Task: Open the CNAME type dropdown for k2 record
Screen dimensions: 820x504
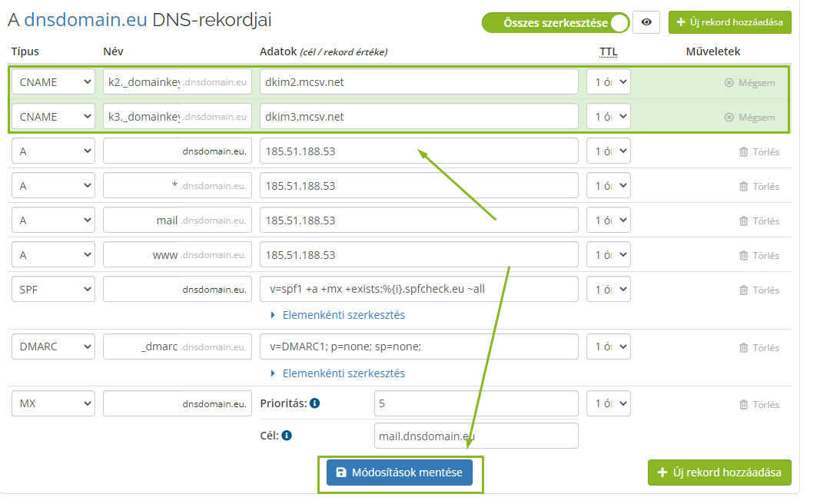Action: point(53,81)
